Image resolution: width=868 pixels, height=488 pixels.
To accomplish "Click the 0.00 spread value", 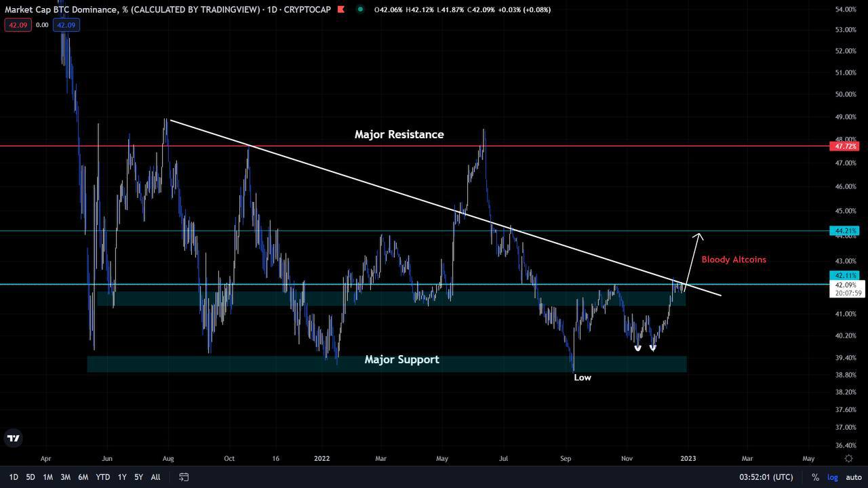I will tap(42, 25).
